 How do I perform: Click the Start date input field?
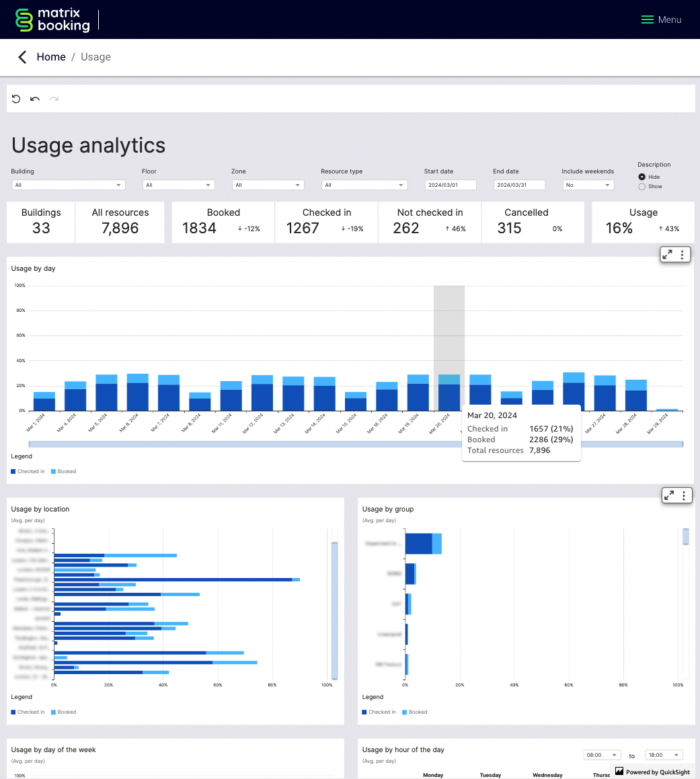[x=451, y=184]
